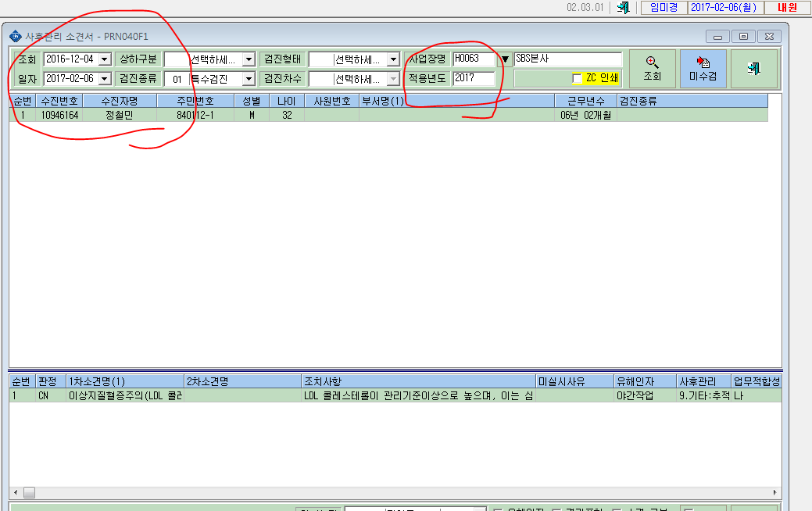The height and width of the screenshot is (511, 812).
Task: Click the 수진자명 column header
Action: (x=120, y=101)
